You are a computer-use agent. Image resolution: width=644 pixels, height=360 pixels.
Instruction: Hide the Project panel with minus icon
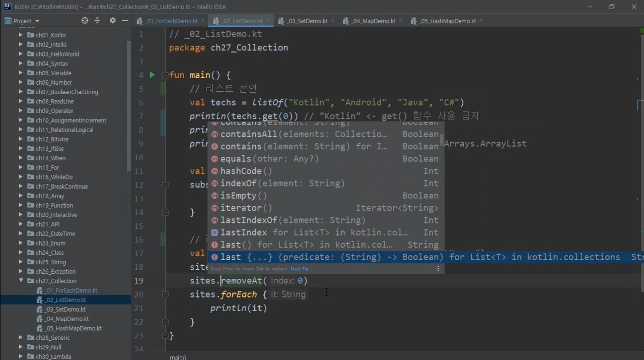tap(125, 21)
